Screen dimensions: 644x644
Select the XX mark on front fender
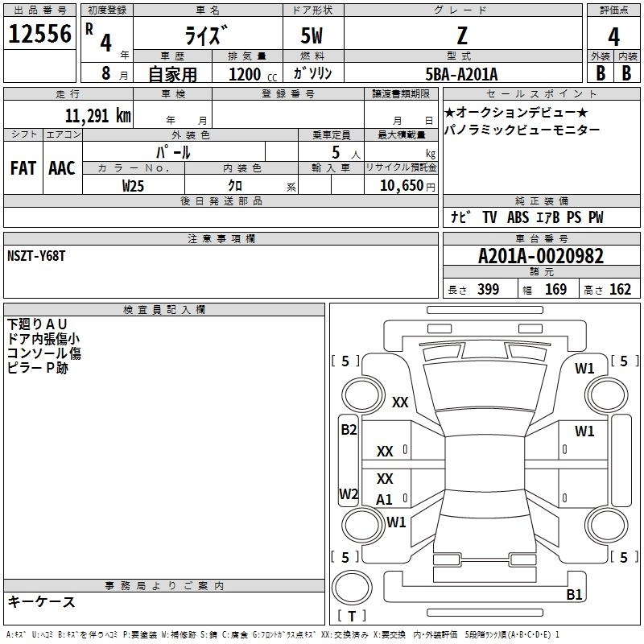400,402
